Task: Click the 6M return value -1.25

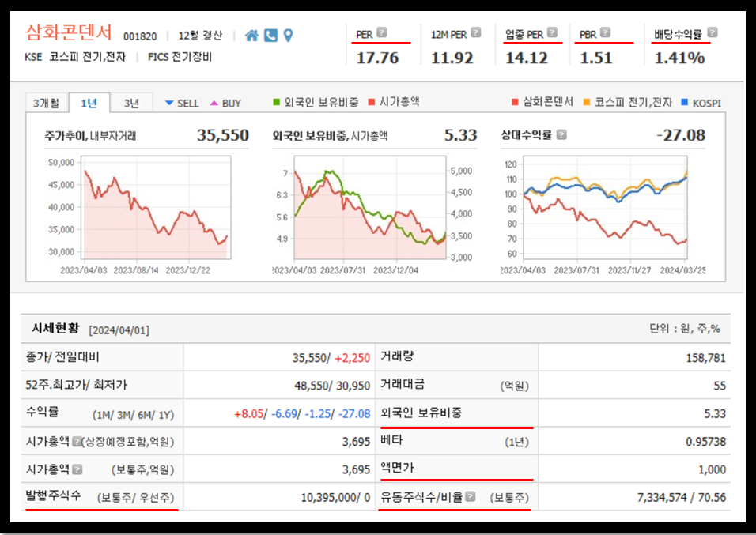Action: pyautogui.click(x=318, y=414)
